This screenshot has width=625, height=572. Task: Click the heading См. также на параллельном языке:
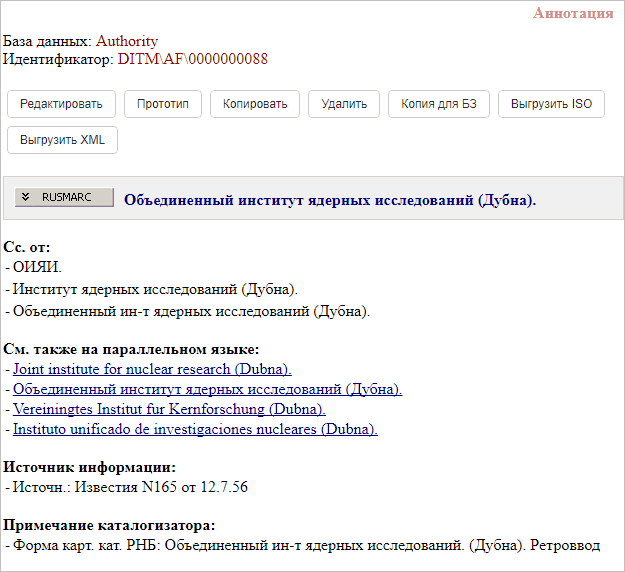pos(131,349)
